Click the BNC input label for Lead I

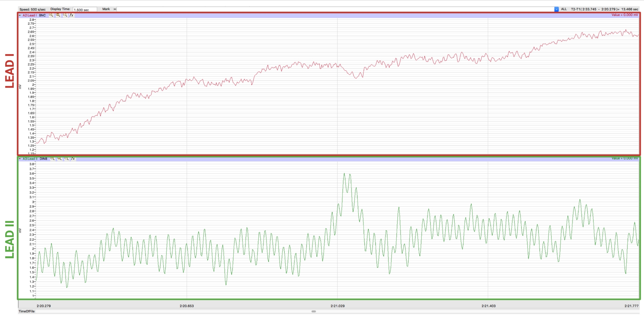pyautogui.click(x=43, y=15)
